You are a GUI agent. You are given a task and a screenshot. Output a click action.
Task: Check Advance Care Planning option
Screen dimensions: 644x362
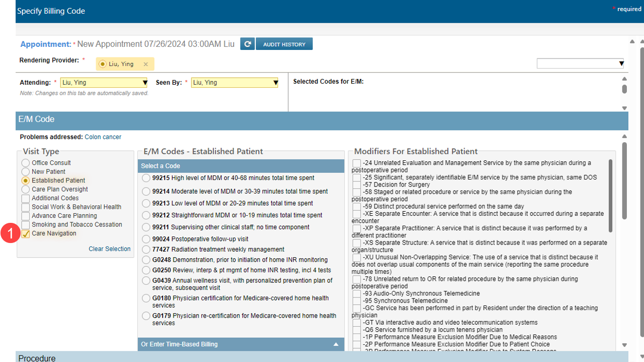pyautogui.click(x=26, y=216)
